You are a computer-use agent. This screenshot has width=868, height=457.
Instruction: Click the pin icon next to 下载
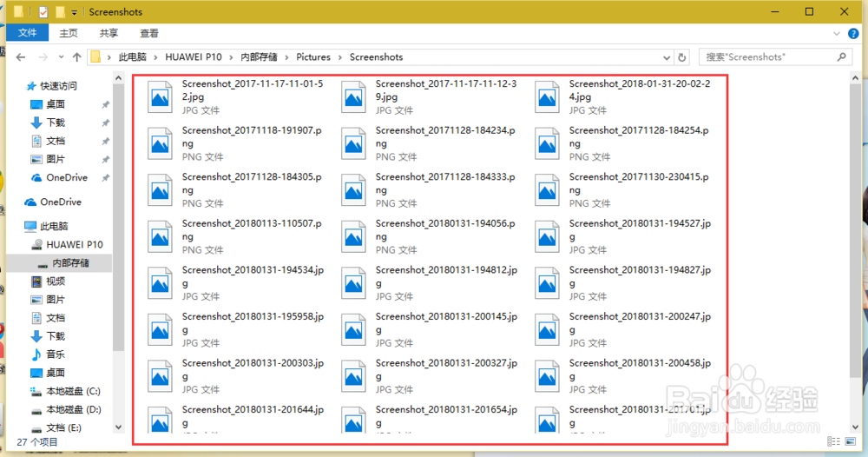pos(105,123)
